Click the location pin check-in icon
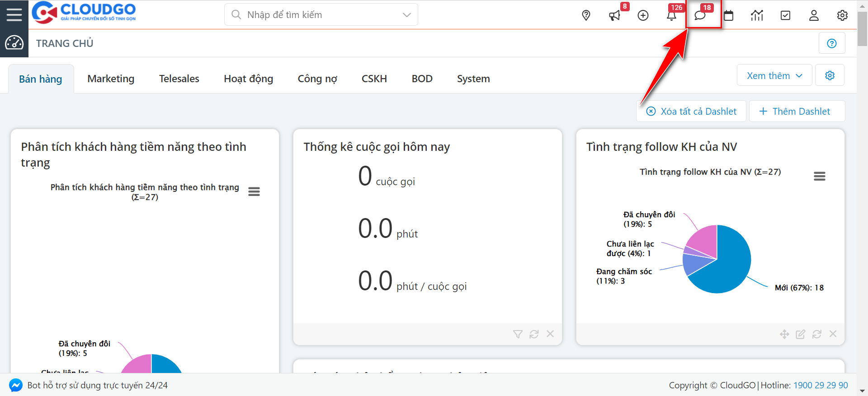Screen dimensions: 868x396 (586, 15)
